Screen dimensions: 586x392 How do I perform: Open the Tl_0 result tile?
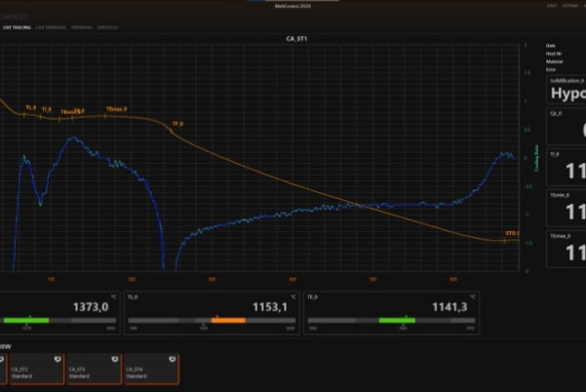566,168
